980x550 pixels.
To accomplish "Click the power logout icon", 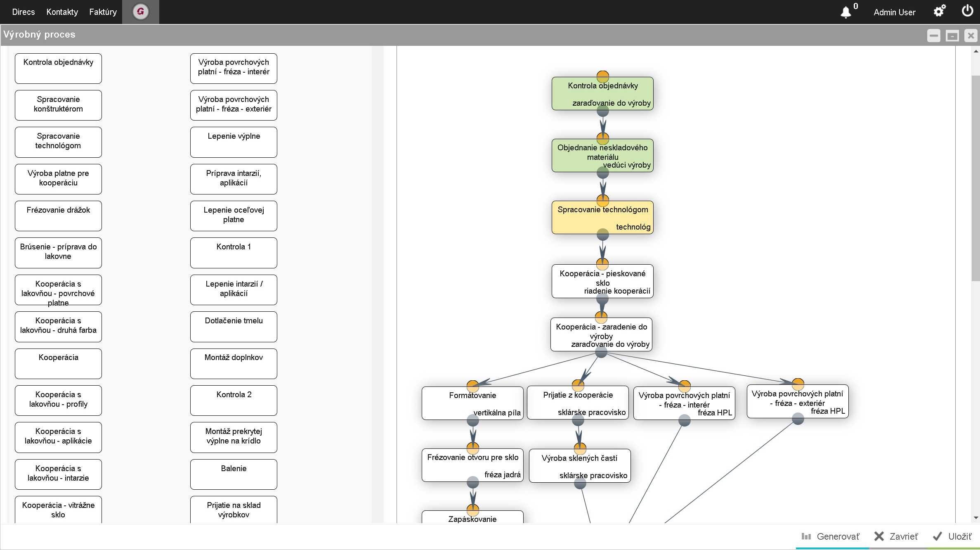I will 967,11.
